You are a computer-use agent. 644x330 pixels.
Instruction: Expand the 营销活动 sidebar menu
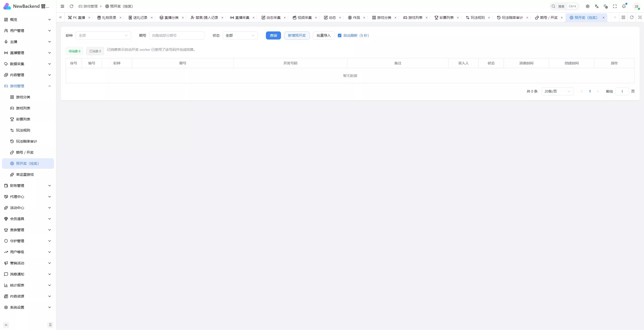28,263
